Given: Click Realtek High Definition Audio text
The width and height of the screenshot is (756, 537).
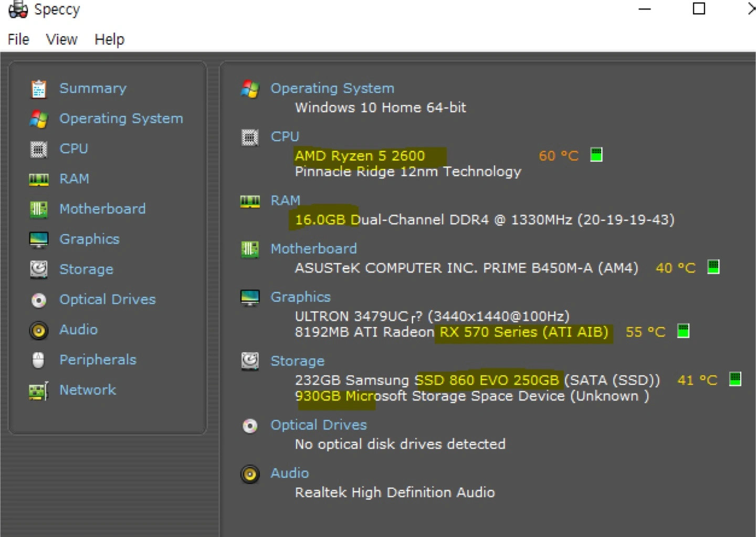Looking at the screenshot, I should (x=395, y=492).
